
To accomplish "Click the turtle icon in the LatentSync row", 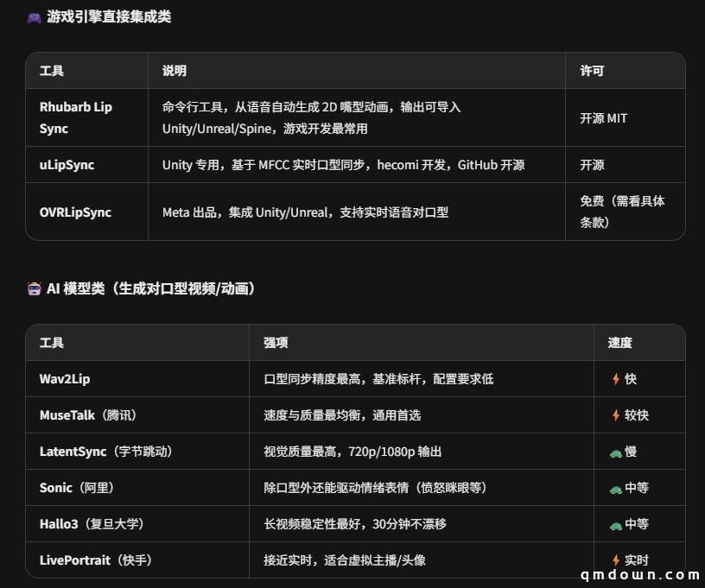I will [615, 453].
